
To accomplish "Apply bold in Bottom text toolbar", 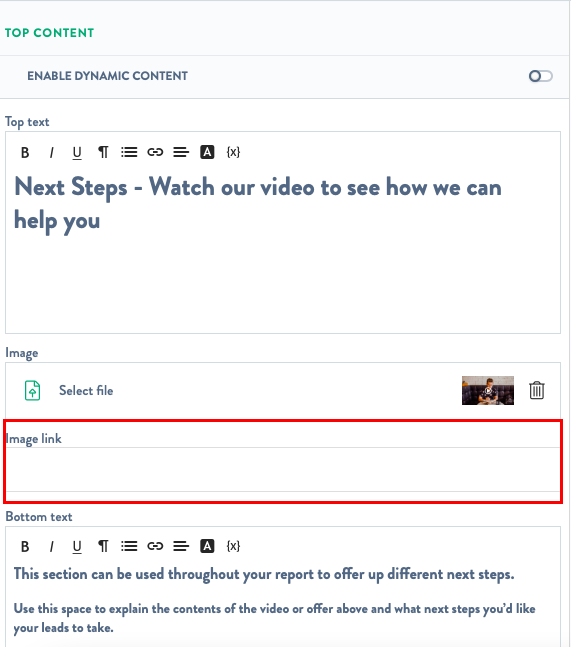I will click(25, 547).
